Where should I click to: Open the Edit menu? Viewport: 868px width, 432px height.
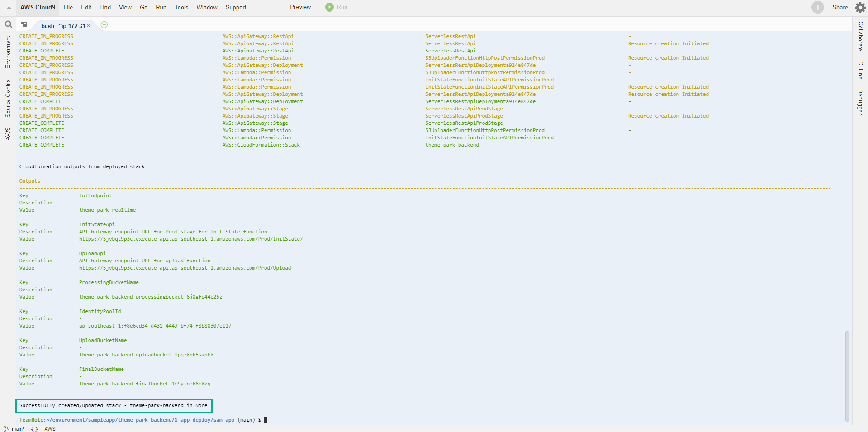coord(86,7)
